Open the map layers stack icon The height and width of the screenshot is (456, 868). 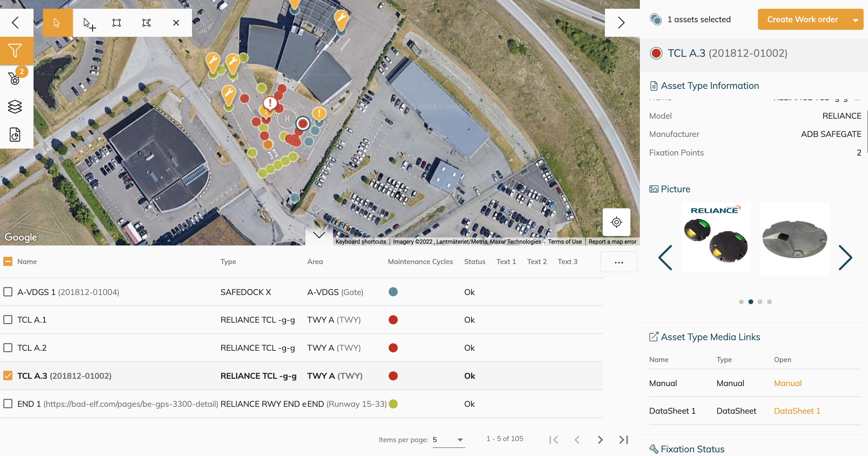[x=15, y=107]
